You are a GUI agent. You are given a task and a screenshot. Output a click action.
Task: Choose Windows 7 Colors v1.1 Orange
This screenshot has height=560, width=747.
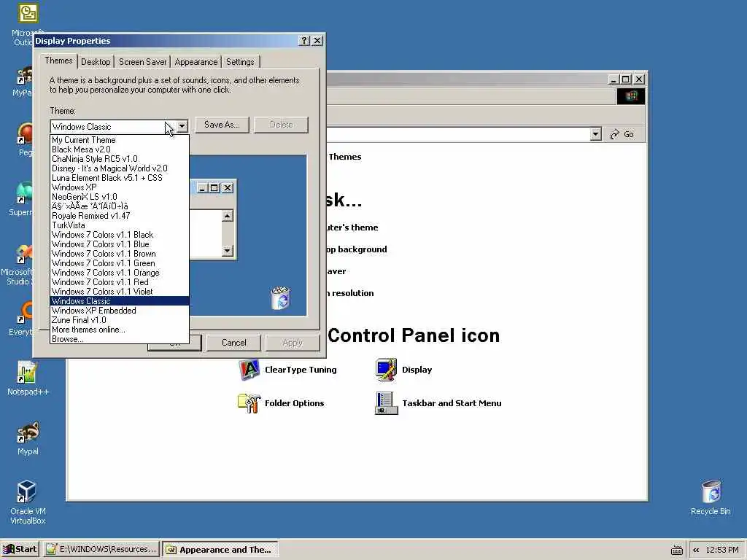pos(120,273)
